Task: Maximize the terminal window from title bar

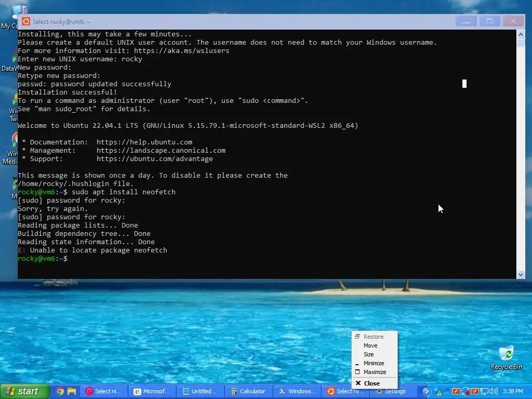Action: coord(489,21)
